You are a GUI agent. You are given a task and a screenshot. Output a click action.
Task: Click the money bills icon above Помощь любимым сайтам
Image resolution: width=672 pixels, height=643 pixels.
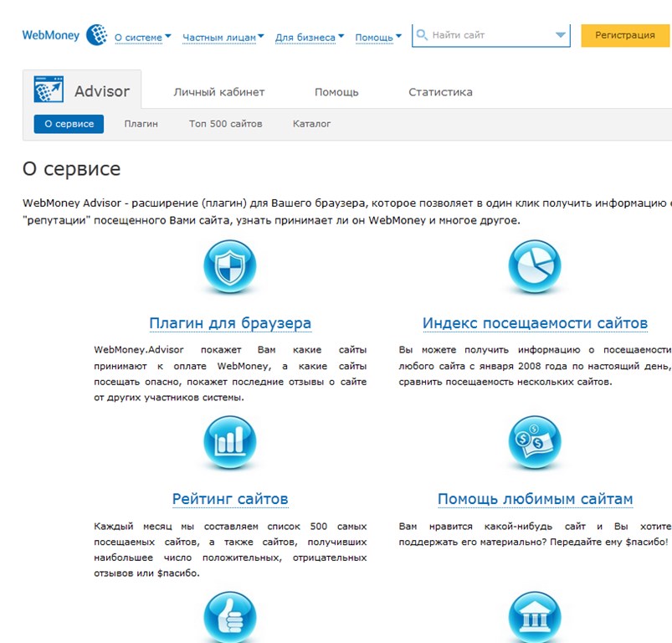(x=535, y=442)
